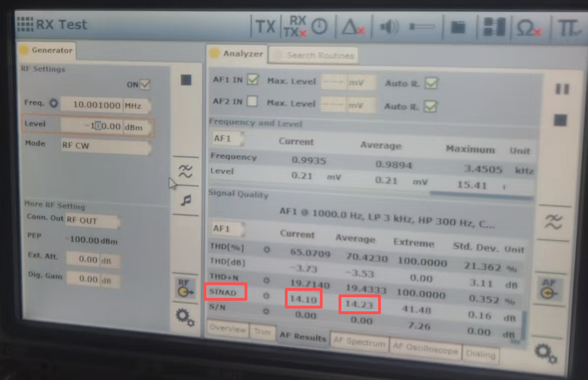The height and width of the screenshot is (380, 588).
Task: Open the dBm level unit dropdown
Action: coord(138,127)
